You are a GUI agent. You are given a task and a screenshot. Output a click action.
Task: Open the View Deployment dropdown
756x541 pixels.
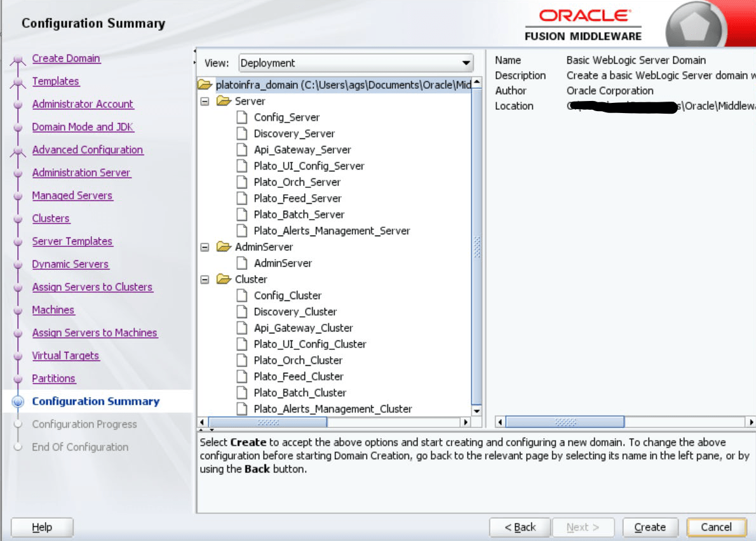tap(356, 63)
